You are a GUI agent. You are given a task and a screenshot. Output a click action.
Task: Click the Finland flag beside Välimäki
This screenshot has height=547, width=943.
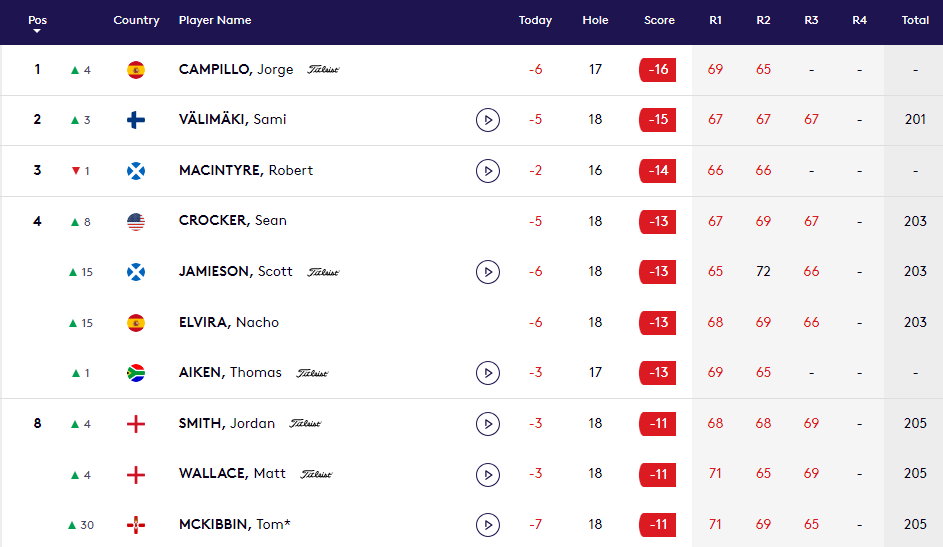[136, 120]
